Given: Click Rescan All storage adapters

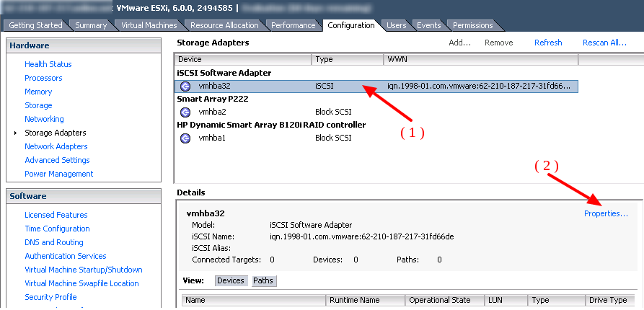Looking at the screenshot, I should coord(604,43).
